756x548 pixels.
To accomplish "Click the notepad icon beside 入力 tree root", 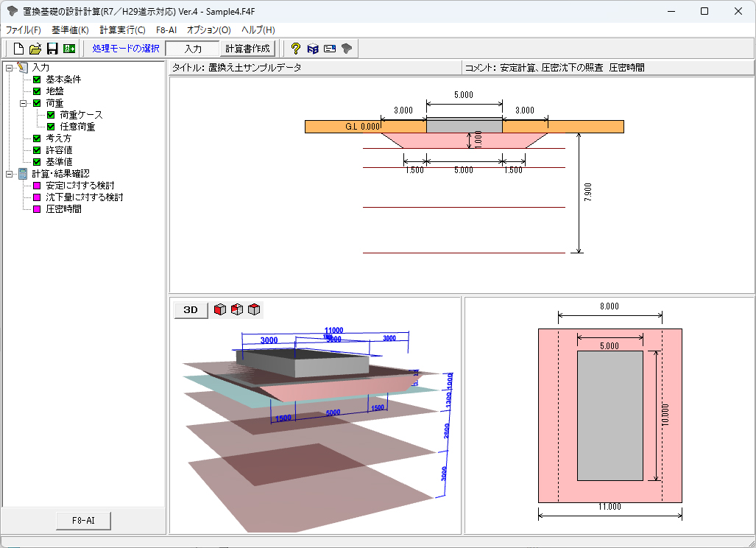I will [x=23, y=67].
